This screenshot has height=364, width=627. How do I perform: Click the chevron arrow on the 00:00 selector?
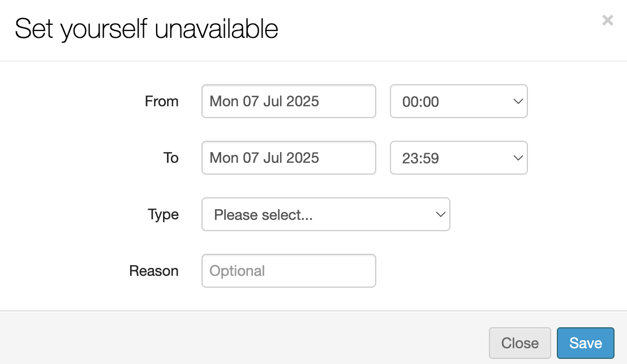point(517,101)
